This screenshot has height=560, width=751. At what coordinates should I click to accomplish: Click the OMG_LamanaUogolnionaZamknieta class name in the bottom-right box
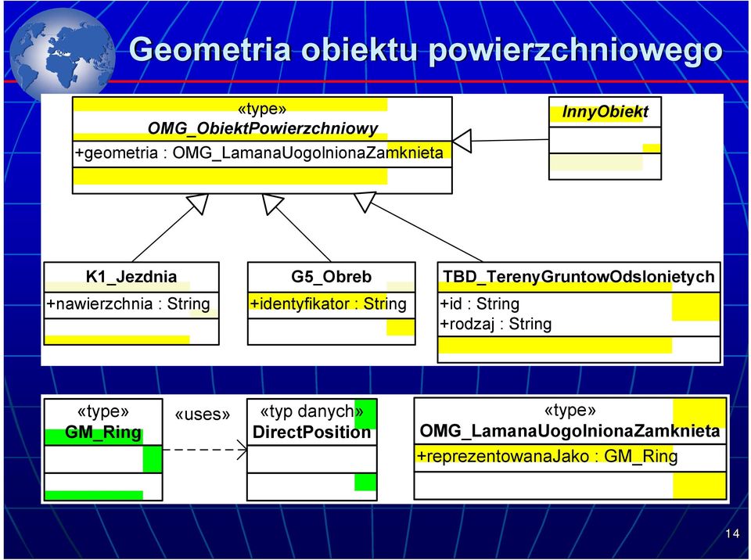tap(570, 431)
